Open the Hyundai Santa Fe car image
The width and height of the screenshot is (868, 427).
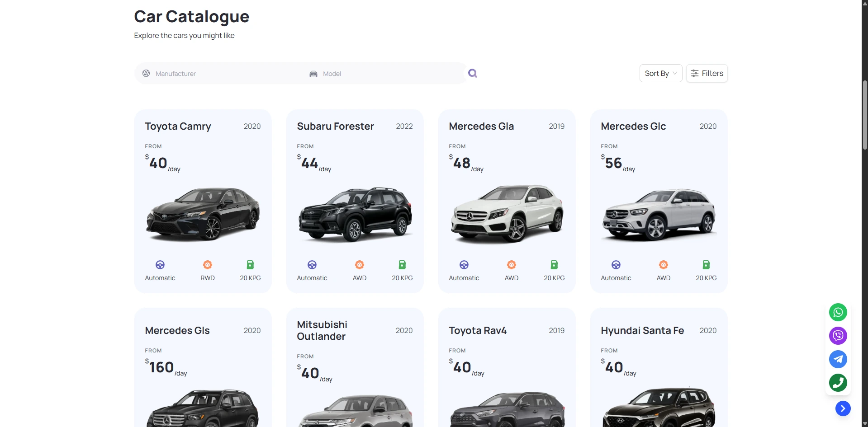click(659, 407)
